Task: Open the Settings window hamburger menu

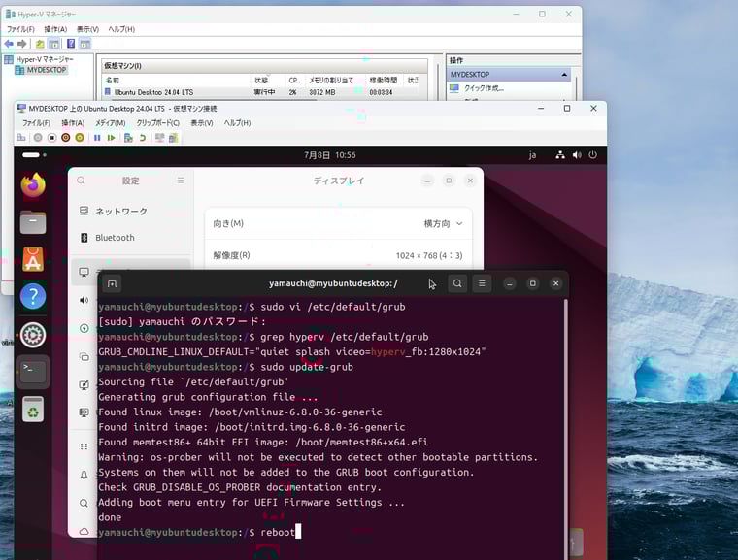Action: tap(181, 181)
